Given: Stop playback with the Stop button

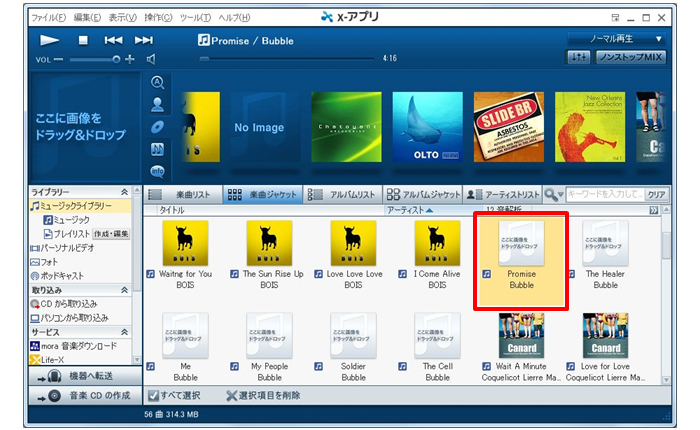Looking at the screenshot, I should (x=83, y=40).
